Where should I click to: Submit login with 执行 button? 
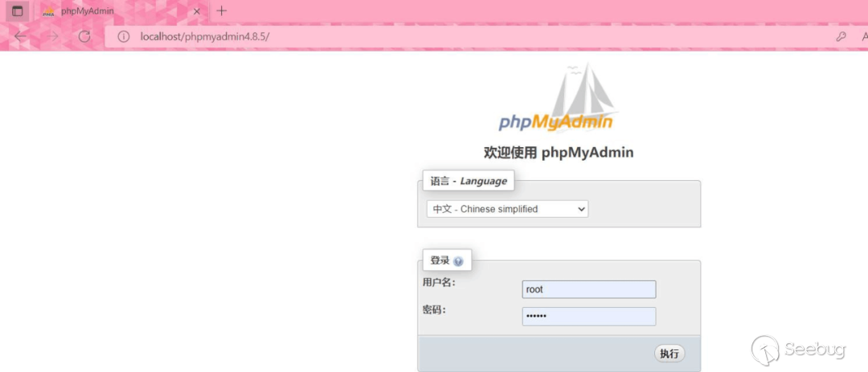pos(669,354)
